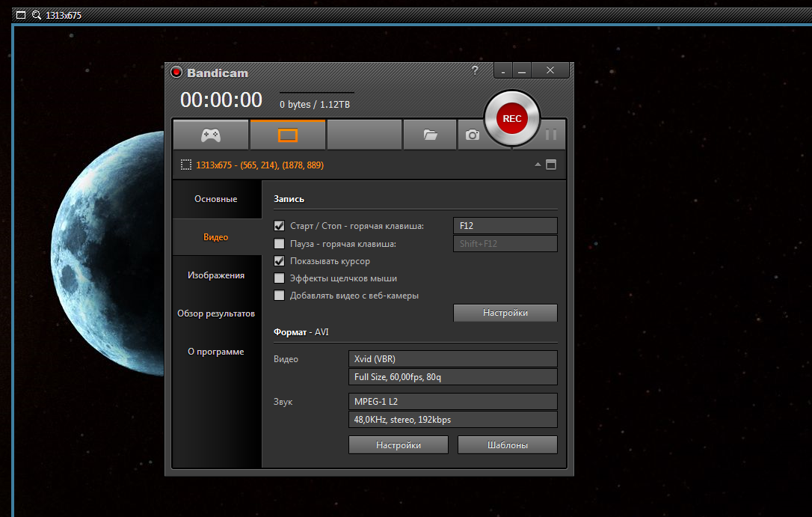The width and height of the screenshot is (812, 517).
Task: Close the Bandicam window
Action: [x=550, y=70]
